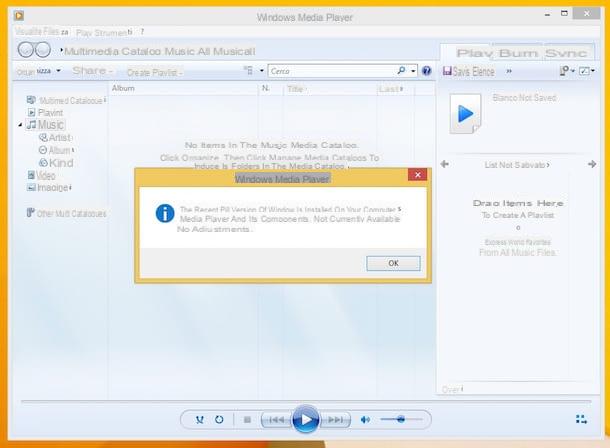Screen dimensions: 610x448
Task: Open the Sync tab
Action: click(566, 53)
